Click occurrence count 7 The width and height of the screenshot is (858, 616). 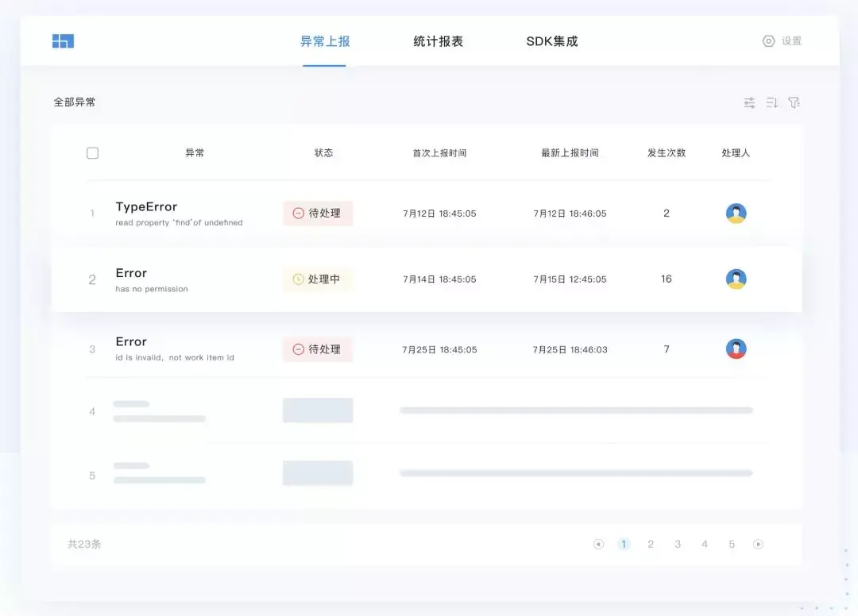coord(666,349)
